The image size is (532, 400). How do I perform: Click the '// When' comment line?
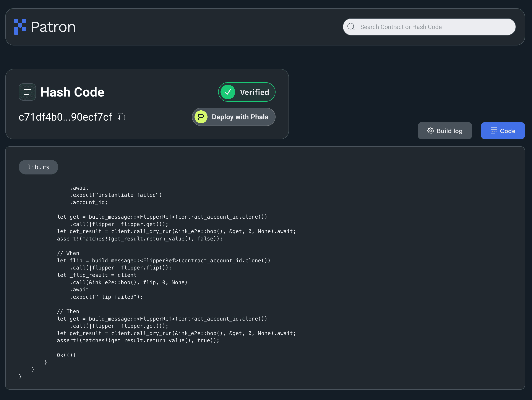68,253
